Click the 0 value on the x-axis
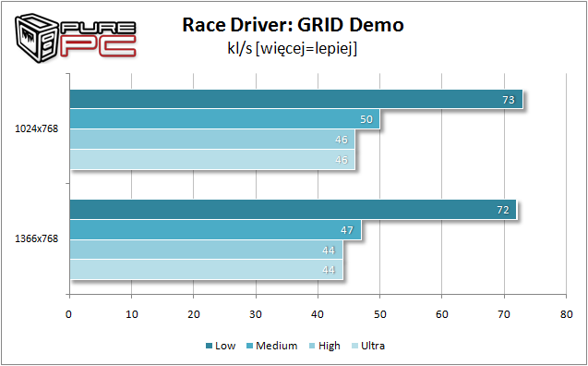588x366 pixels. coord(69,314)
